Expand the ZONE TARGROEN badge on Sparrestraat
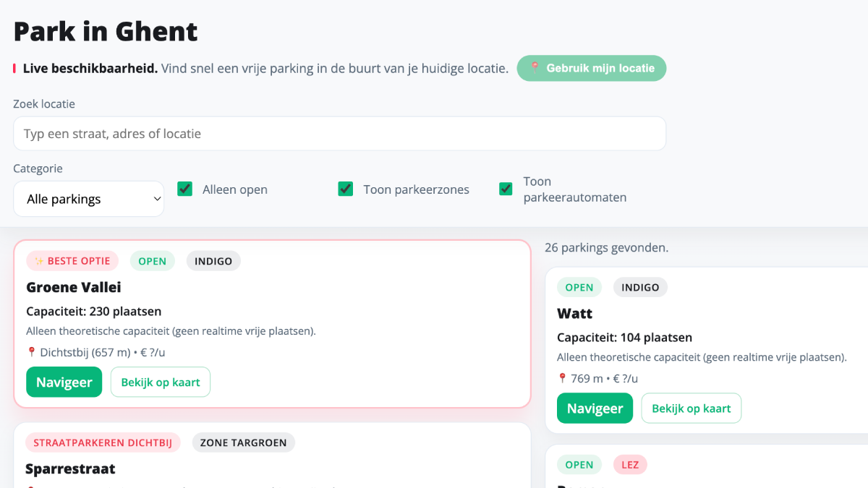Screen dimensions: 868x488 point(243,442)
